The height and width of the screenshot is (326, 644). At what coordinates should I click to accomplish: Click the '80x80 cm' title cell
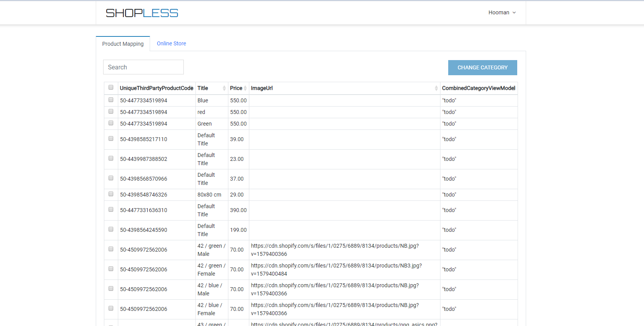pyautogui.click(x=212, y=195)
